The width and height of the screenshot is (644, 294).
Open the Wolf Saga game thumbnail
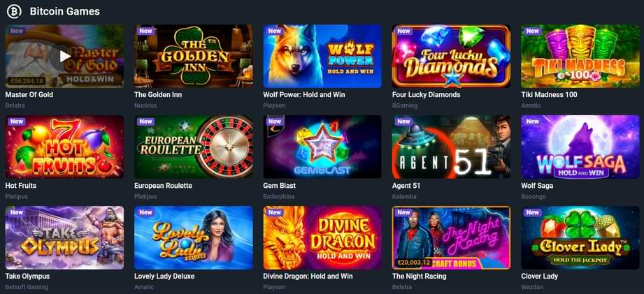[580, 147]
